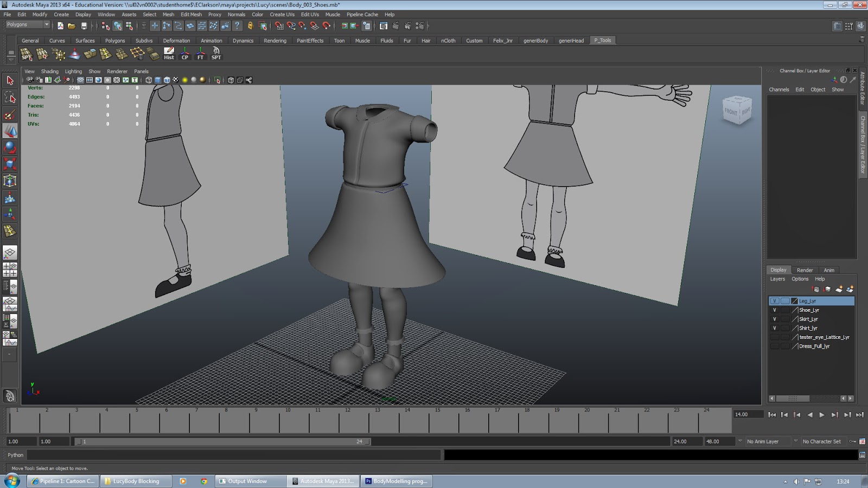Activate the Lasso select tool

coord(10,98)
